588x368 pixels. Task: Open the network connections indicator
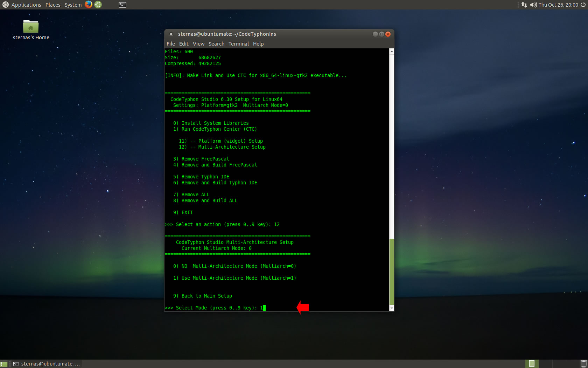pyautogui.click(x=524, y=5)
